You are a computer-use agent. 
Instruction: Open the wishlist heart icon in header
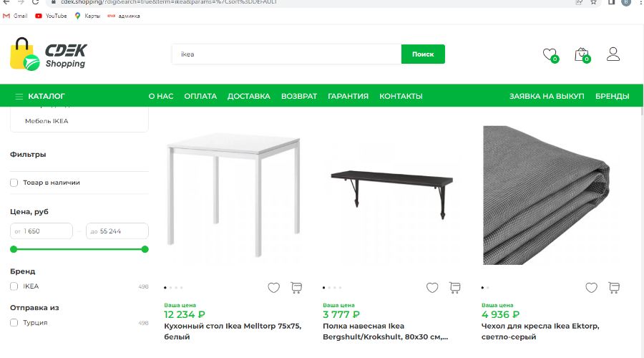(549, 54)
